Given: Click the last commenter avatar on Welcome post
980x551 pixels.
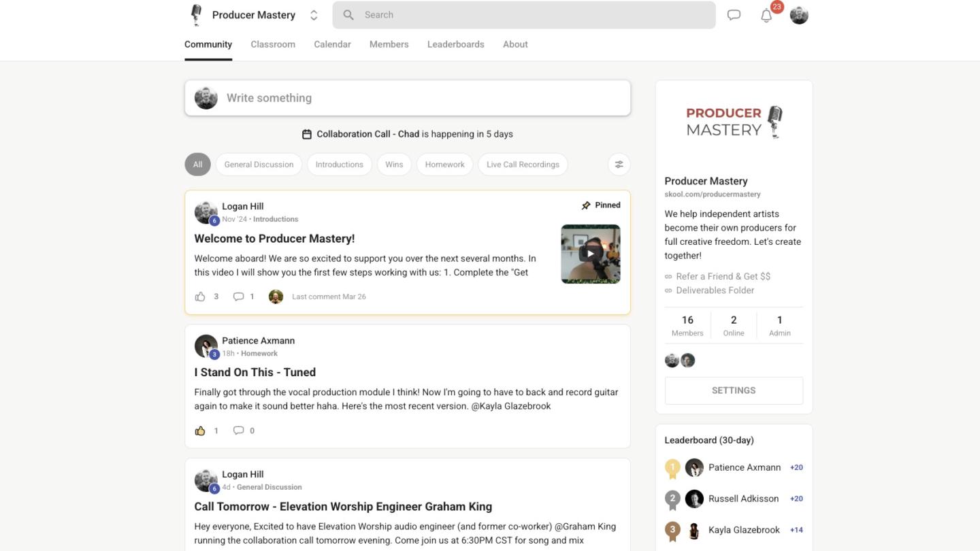Looking at the screenshot, I should [276, 297].
